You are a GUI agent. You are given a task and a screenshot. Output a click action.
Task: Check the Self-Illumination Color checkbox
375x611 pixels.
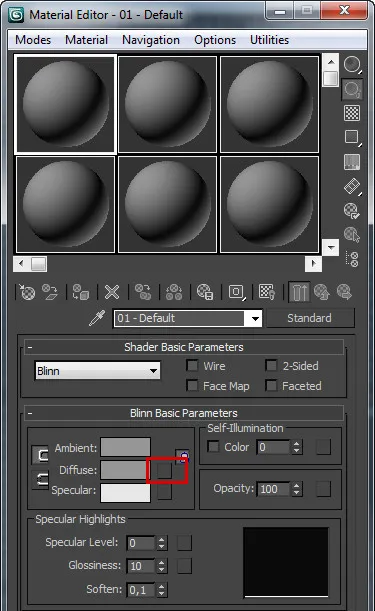pos(213,447)
